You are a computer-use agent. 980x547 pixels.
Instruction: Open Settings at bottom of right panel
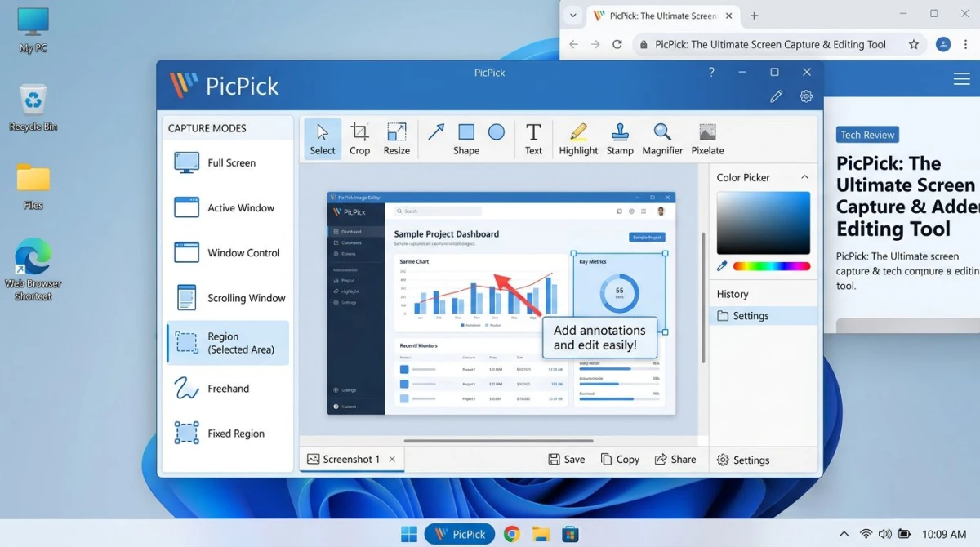743,460
